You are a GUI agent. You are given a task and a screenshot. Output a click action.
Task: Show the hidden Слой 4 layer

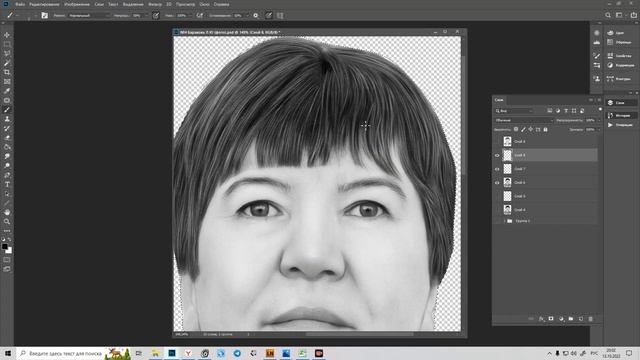coord(497,210)
